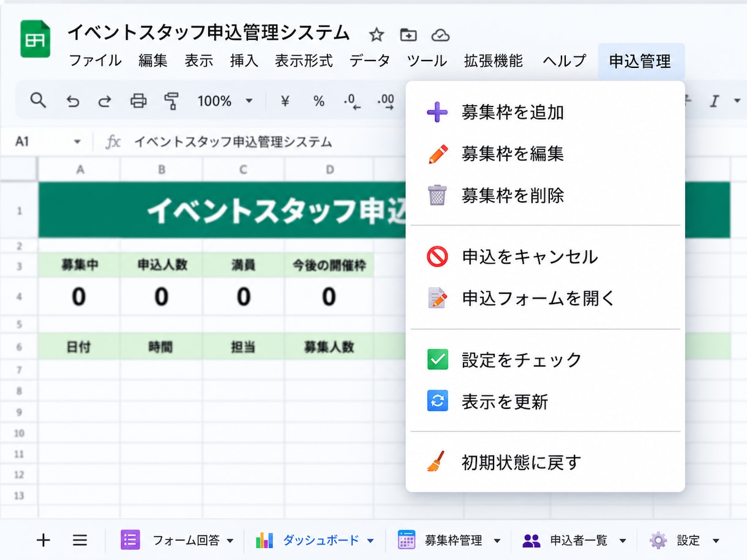Star this spreadsheet
This screenshot has height=560, width=747.
point(377,35)
